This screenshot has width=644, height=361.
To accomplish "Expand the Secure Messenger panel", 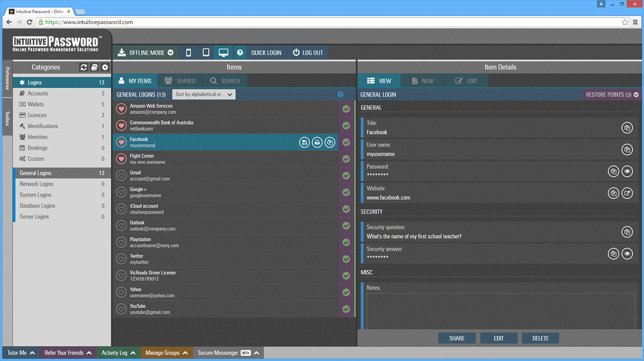I will click(228, 353).
